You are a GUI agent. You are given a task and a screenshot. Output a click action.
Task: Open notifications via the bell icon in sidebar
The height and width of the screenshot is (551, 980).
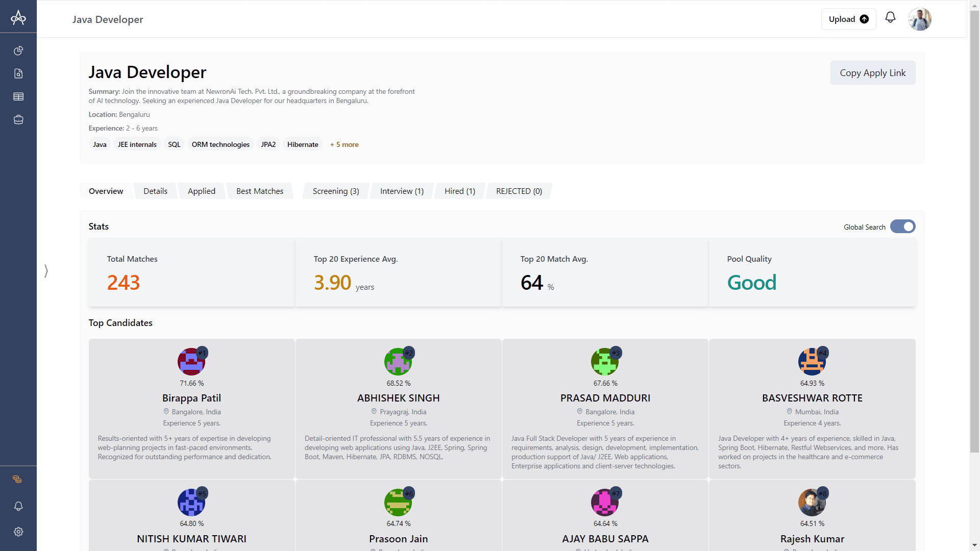point(18,507)
